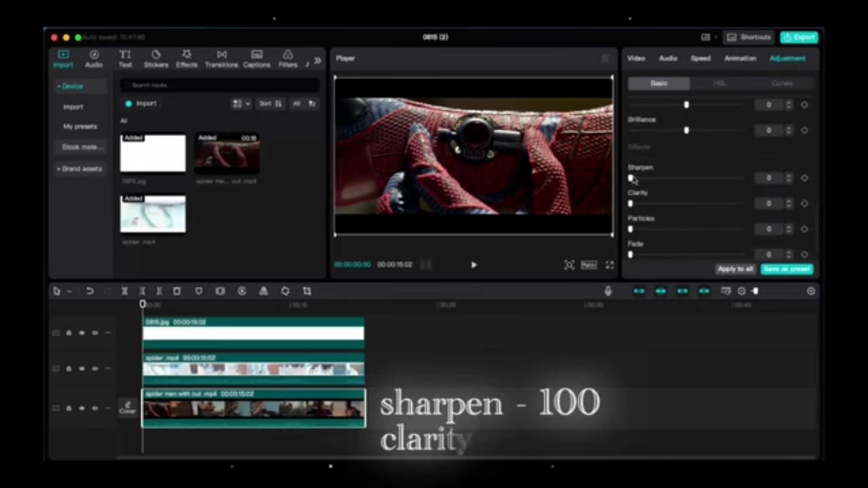Start voiceover recording with microphone icon

[608, 291]
